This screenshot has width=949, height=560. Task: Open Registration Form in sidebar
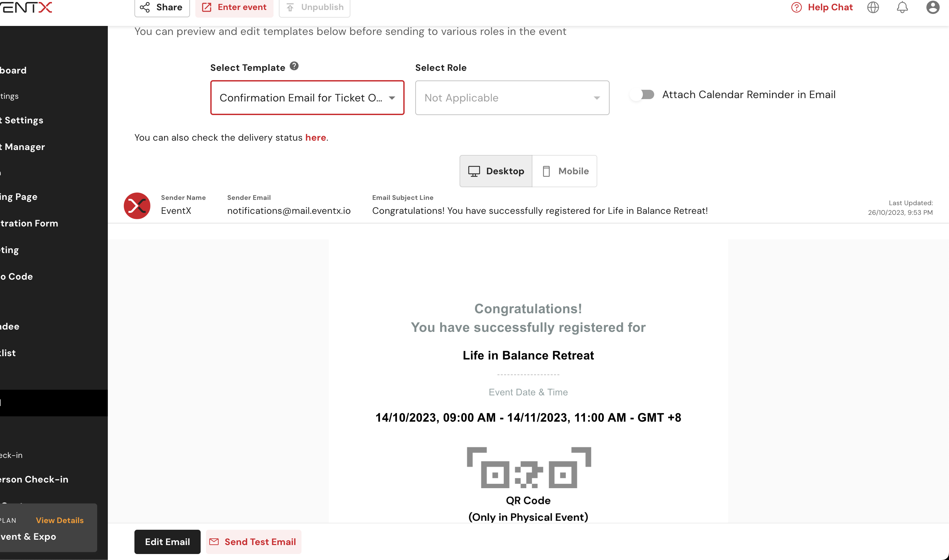pyautogui.click(x=29, y=223)
